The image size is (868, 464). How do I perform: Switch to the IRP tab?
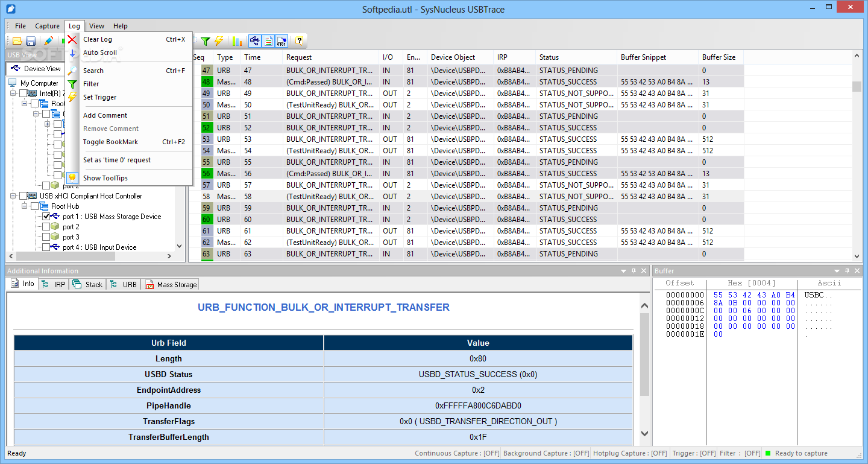tap(54, 284)
